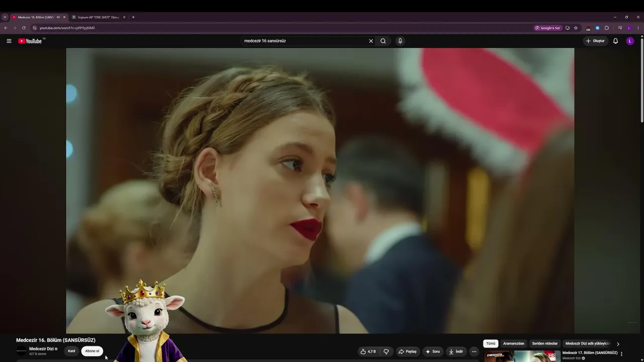Image resolution: width=644 pixels, height=362 pixels.
Task: Open new browser tab
Action: tap(133, 17)
